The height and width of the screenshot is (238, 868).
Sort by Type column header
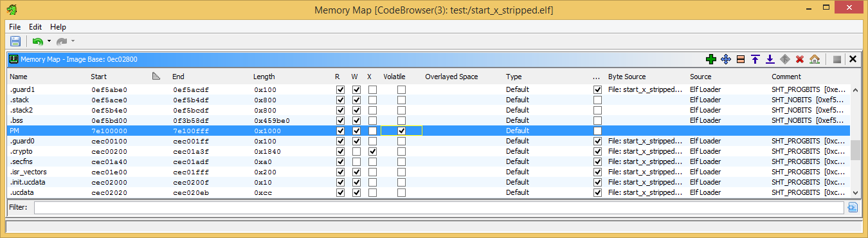pyautogui.click(x=514, y=77)
